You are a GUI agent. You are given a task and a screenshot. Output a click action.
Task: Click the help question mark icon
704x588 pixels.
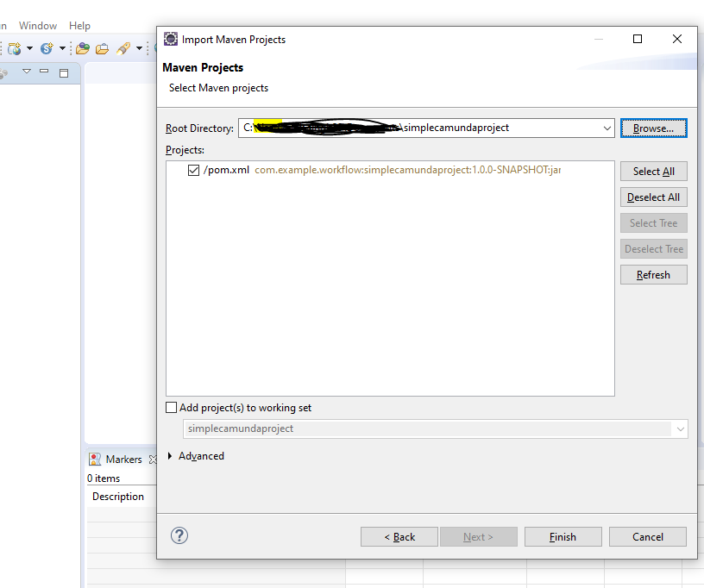click(x=179, y=535)
